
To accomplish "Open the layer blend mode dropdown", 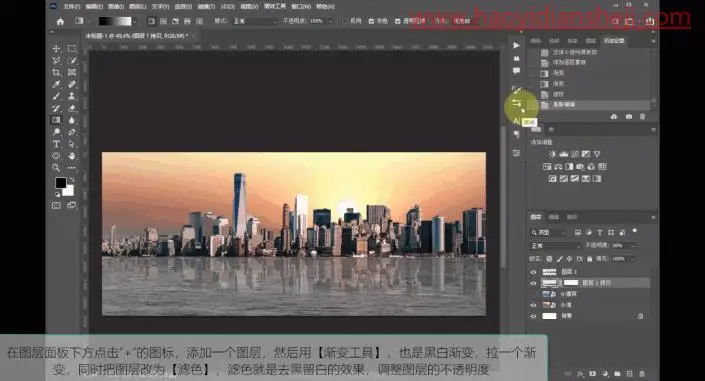I will [x=555, y=246].
